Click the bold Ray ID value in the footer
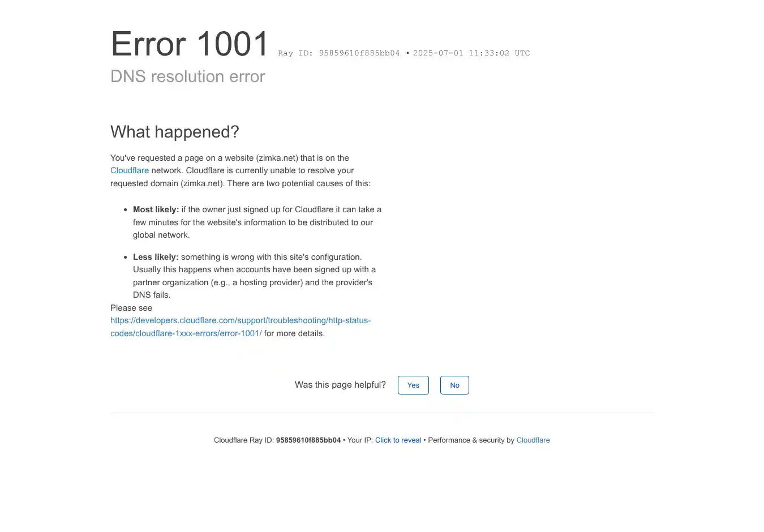Viewport: 764px width, 532px height. (x=308, y=440)
